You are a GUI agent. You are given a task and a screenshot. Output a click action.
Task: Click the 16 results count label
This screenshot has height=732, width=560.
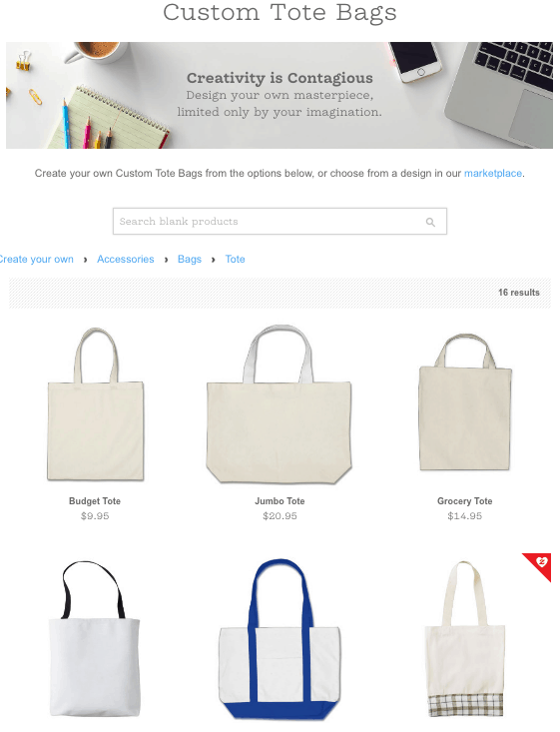(x=518, y=293)
